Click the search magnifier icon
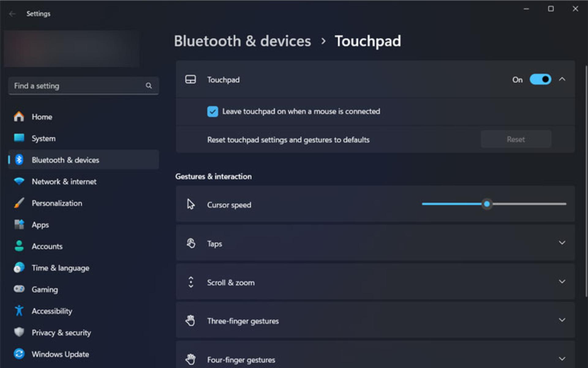Screen dimensions: 588x368 (x=149, y=86)
